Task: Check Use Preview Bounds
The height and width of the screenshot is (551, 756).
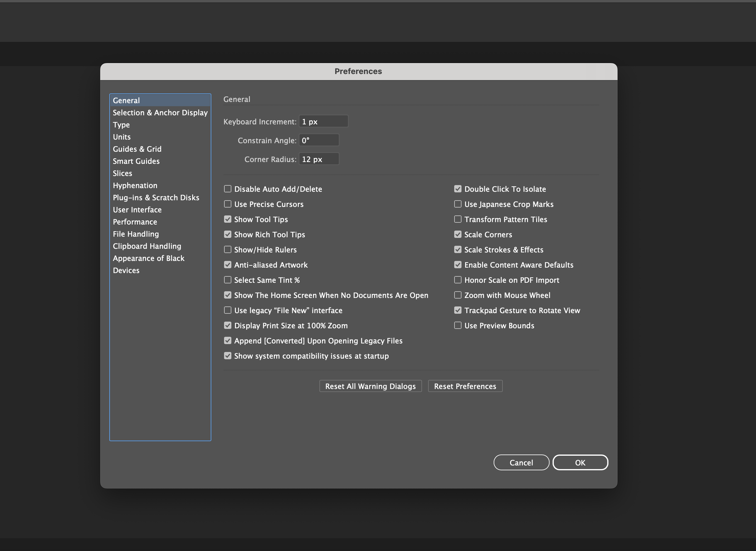Action: pos(458,325)
